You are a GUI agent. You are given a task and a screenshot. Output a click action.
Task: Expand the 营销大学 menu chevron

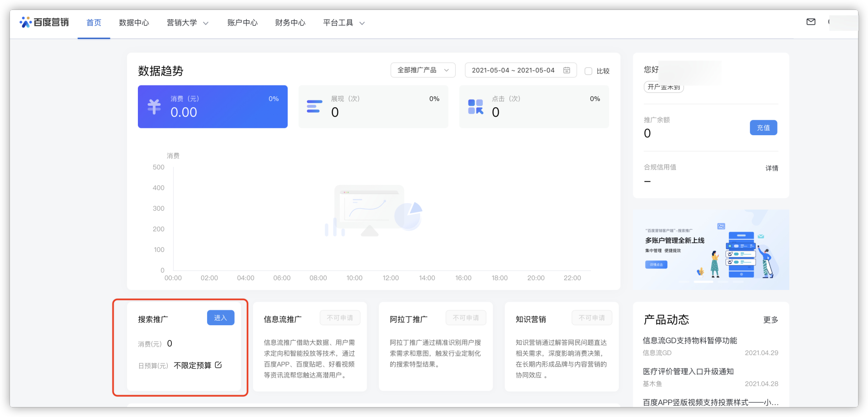tap(206, 23)
